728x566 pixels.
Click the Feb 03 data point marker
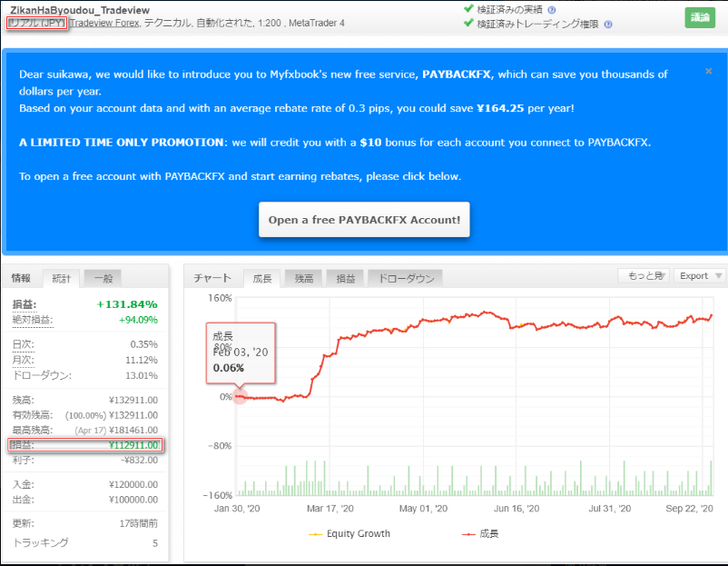click(x=240, y=396)
